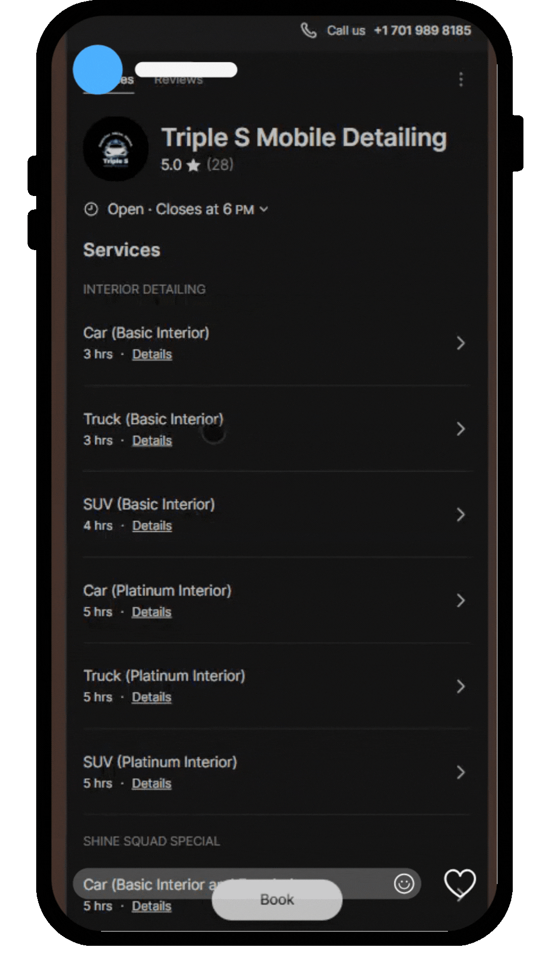View Details link for Car (Basic Interior)
551x980 pixels.
click(x=152, y=354)
